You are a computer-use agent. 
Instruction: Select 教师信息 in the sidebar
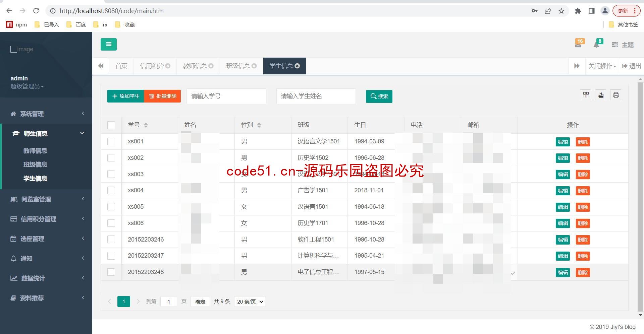[x=35, y=151]
